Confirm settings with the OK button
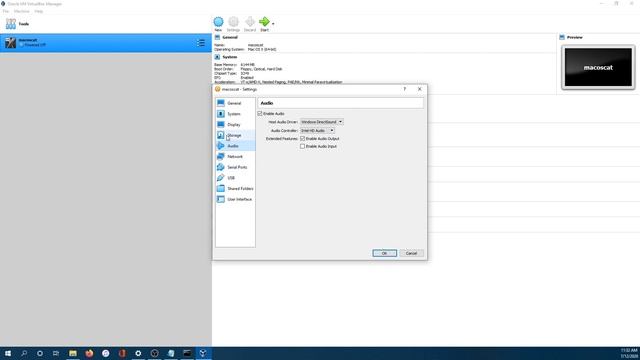Screen dimensions: 640x360 [x=384, y=253]
